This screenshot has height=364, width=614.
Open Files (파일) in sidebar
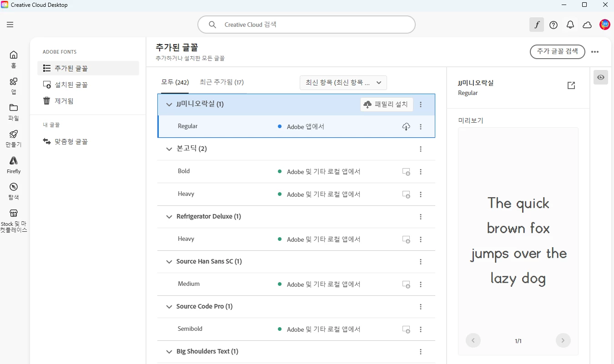point(14,112)
